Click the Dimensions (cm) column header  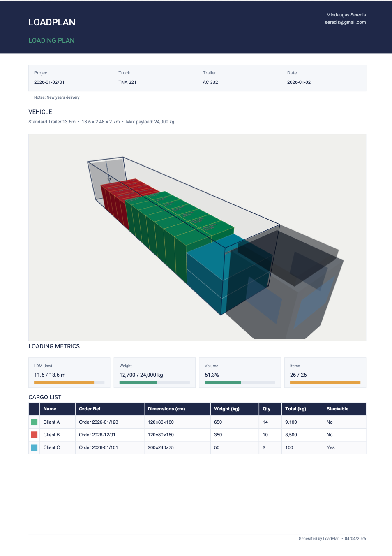click(166, 409)
